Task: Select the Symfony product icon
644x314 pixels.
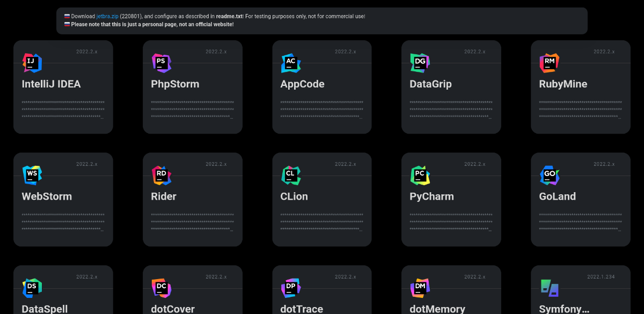Action: coord(549,288)
